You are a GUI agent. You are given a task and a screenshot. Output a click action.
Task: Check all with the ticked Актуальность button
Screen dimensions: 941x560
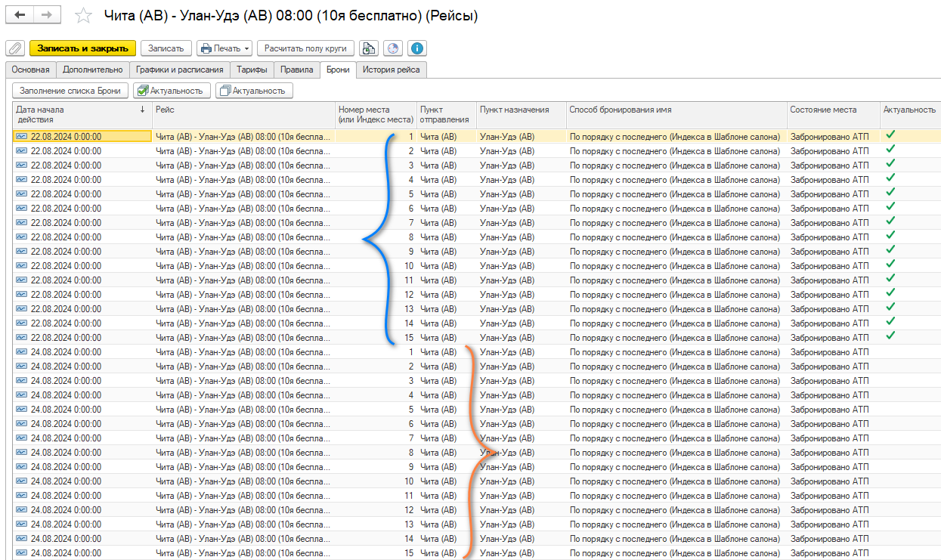pyautogui.click(x=171, y=91)
